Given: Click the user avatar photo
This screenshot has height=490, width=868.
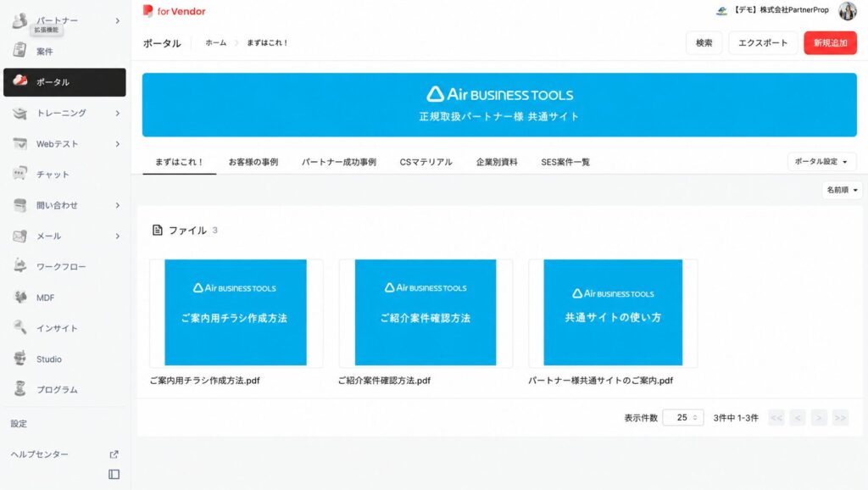Looking at the screenshot, I should [x=848, y=10].
